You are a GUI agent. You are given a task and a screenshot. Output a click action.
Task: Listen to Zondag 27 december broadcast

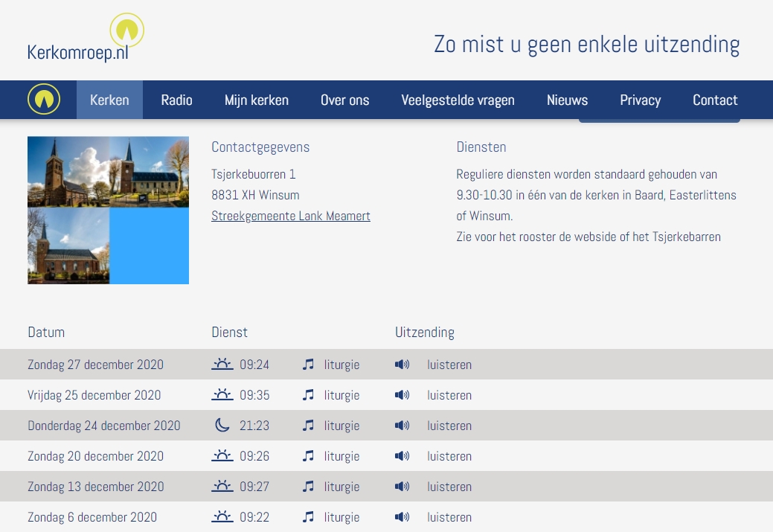tap(449, 365)
